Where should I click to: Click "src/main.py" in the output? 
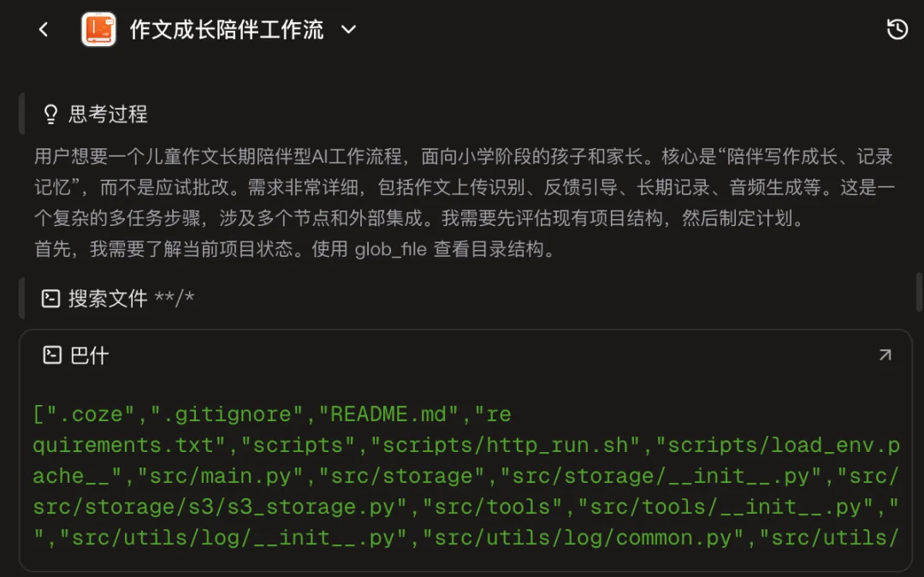(x=220, y=476)
